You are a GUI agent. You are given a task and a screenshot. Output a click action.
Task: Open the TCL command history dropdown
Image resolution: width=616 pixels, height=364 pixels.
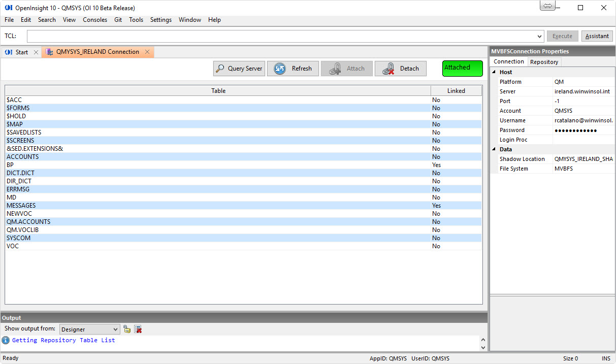[540, 36]
